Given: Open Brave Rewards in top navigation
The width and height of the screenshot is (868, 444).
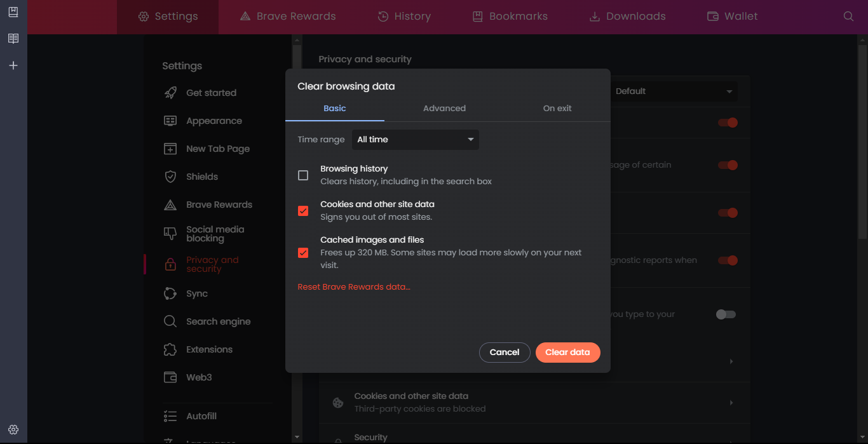Looking at the screenshot, I should (x=288, y=17).
